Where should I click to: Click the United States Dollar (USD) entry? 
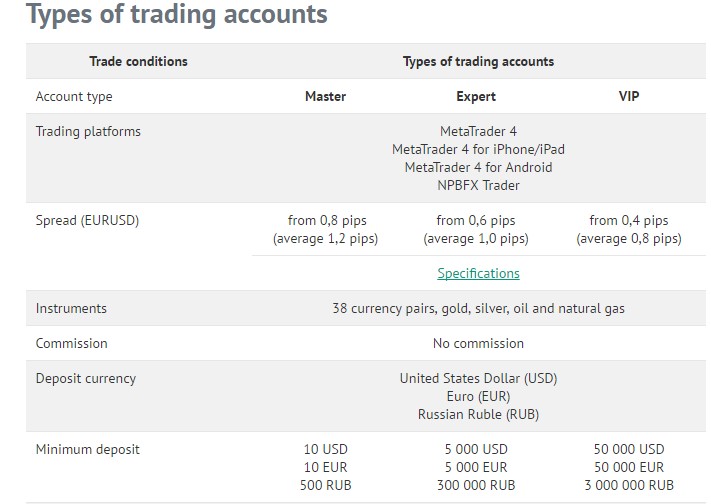[x=478, y=378]
